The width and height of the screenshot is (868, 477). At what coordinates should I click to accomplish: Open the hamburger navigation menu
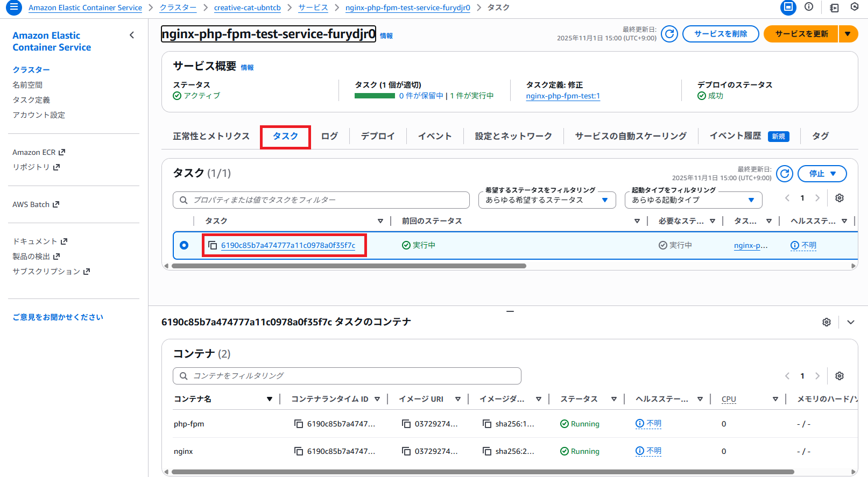(x=13, y=8)
